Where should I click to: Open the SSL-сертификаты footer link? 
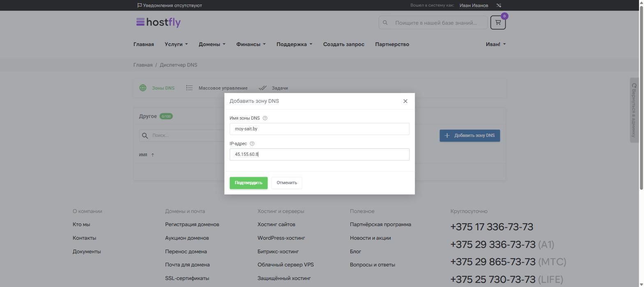pos(187,278)
